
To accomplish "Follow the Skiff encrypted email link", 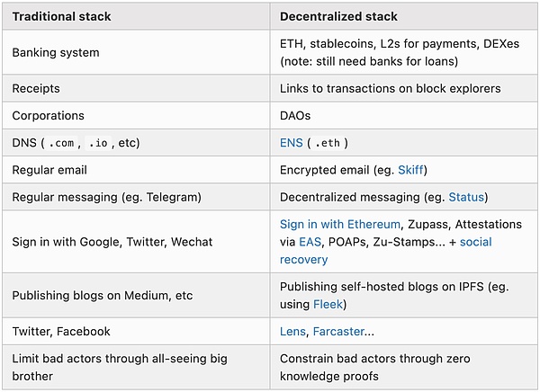I will coord(409,170).
